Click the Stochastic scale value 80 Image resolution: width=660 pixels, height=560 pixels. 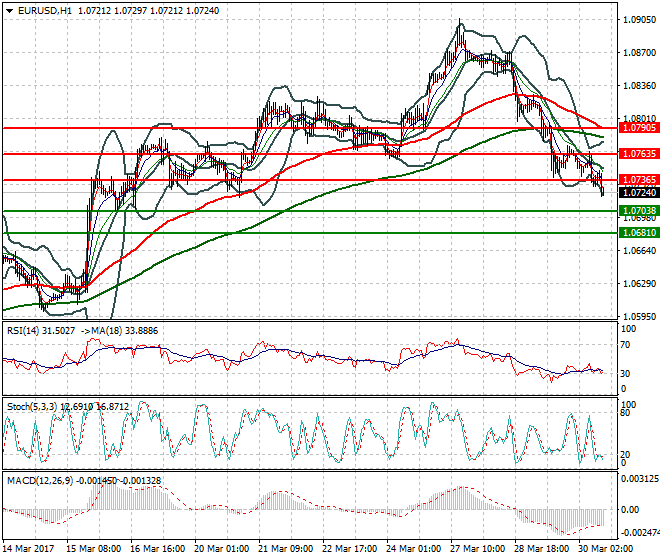point(626,413)
